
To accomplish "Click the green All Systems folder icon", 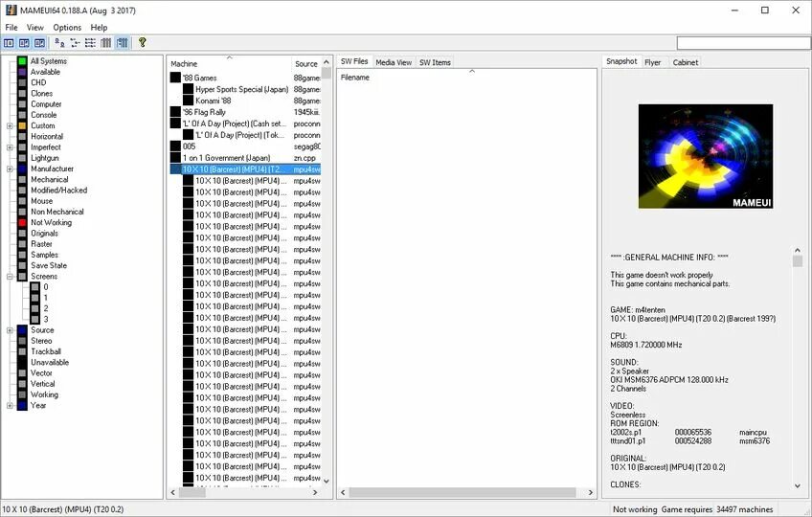I will (22, 61).
